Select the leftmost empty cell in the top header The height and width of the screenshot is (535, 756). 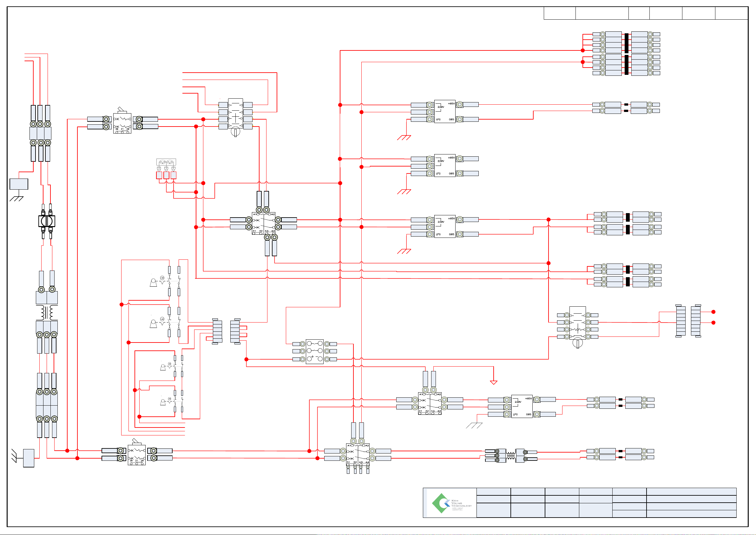[560, 13]
